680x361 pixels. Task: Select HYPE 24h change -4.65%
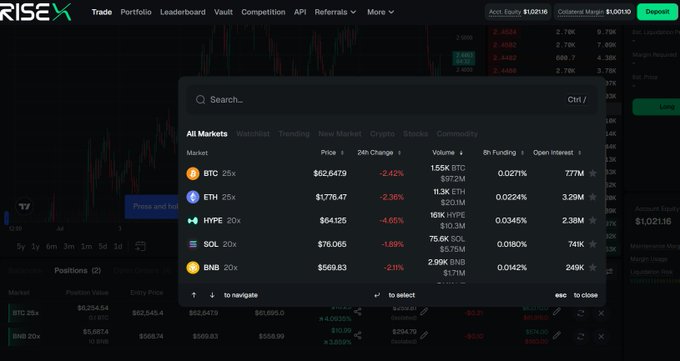coord(392,220)
